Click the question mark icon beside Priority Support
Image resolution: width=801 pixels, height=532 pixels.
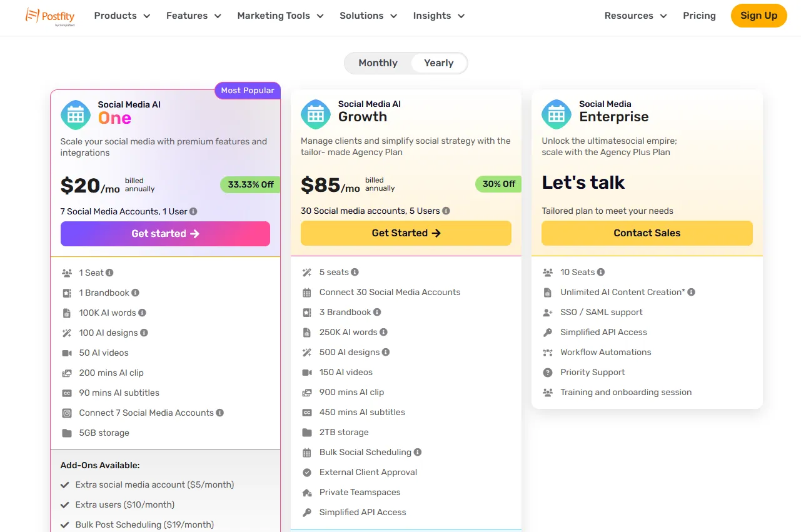(x=548, y=372)
